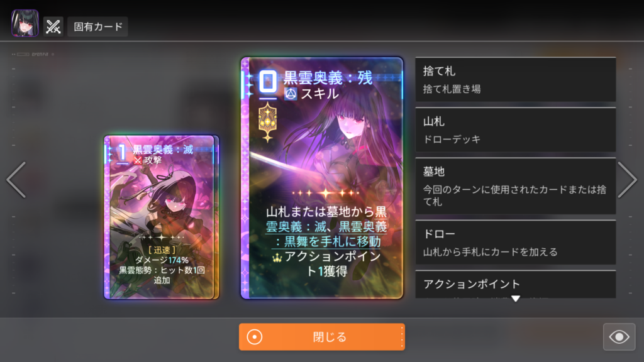
Task: Click the circle icon on 閉じる button
Action: [255, 337]
